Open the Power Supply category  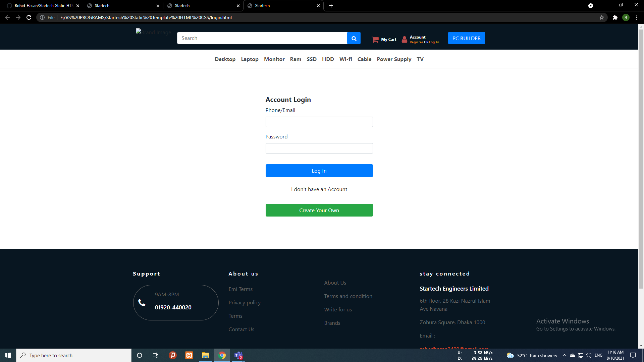click(x=394, y=59)
